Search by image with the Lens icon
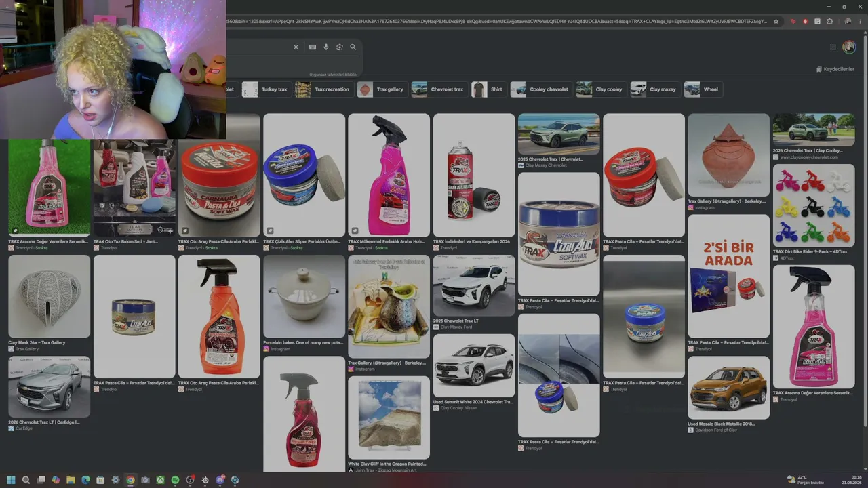The width and height of the screenshot is (868, 488). pos(340,47)
